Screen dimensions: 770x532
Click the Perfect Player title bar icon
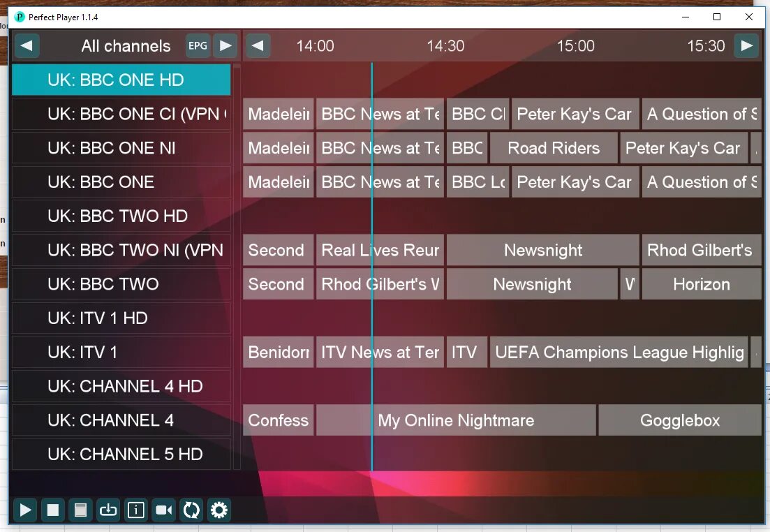click(20, 17)
